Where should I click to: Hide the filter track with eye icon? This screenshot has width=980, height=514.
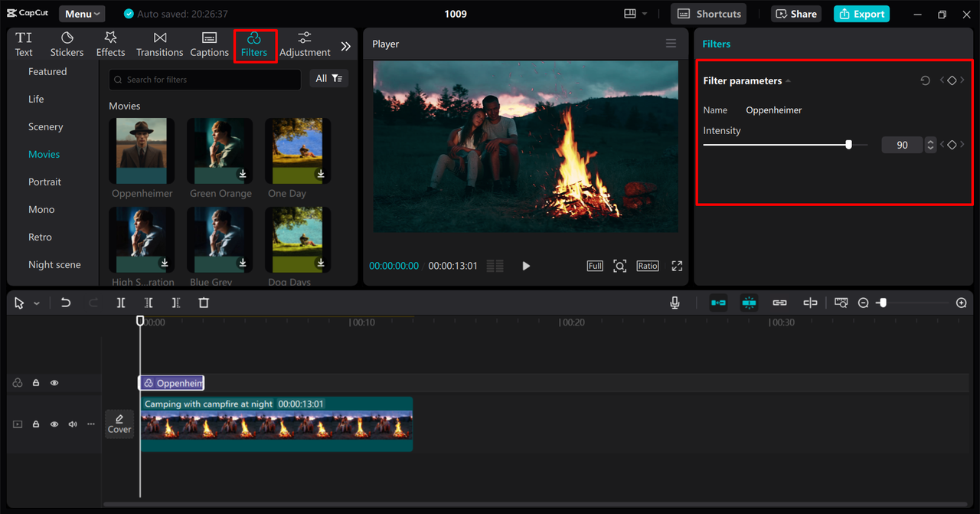54,383
